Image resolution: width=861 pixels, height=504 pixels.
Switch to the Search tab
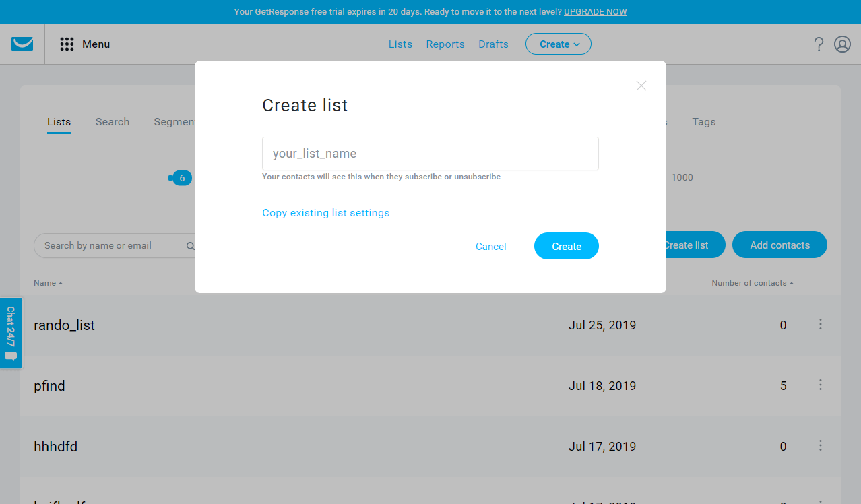pyautogui.click(x=113, y=122)
